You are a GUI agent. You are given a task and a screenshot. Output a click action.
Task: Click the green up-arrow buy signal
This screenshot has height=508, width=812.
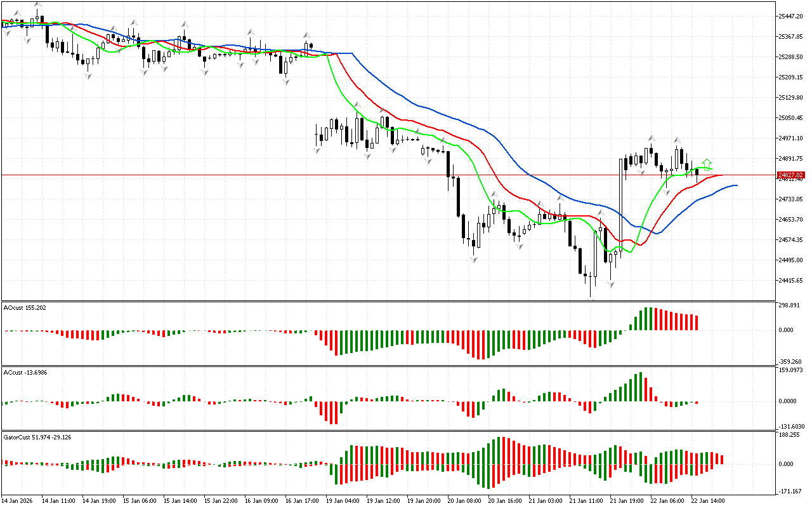coord(707,164)
